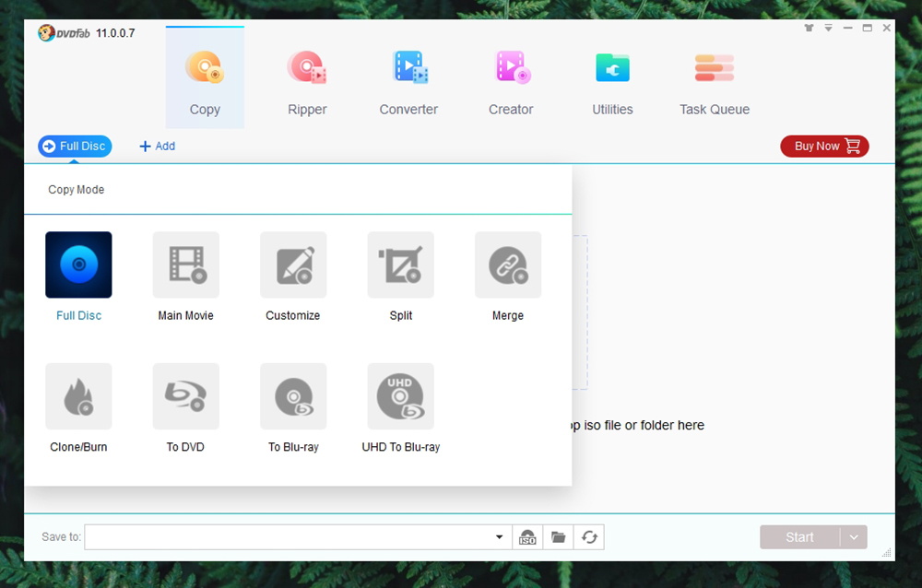This screenshot has width=922, height=588.
Task: Expand the Start button dropdown arrow
Action: click(x=854, y=536)
